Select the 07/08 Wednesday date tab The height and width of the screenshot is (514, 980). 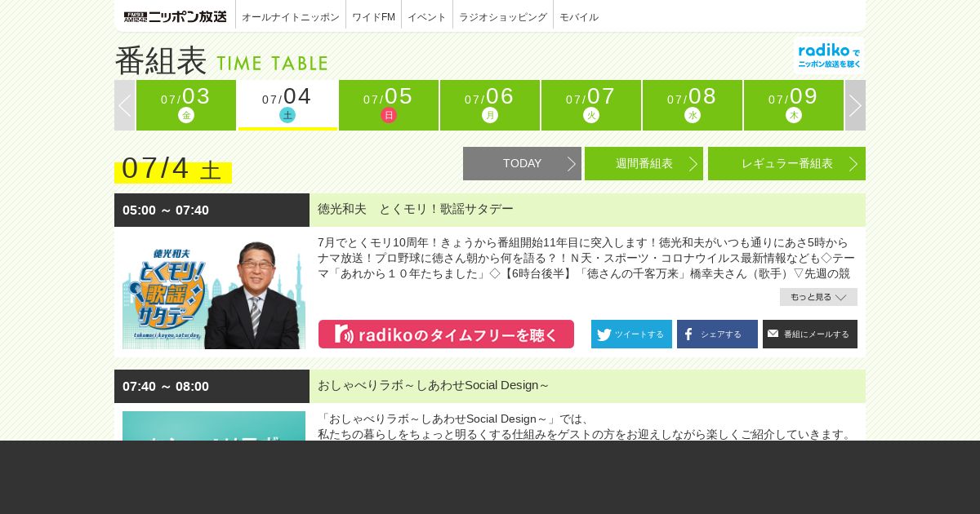coord(693,105)
